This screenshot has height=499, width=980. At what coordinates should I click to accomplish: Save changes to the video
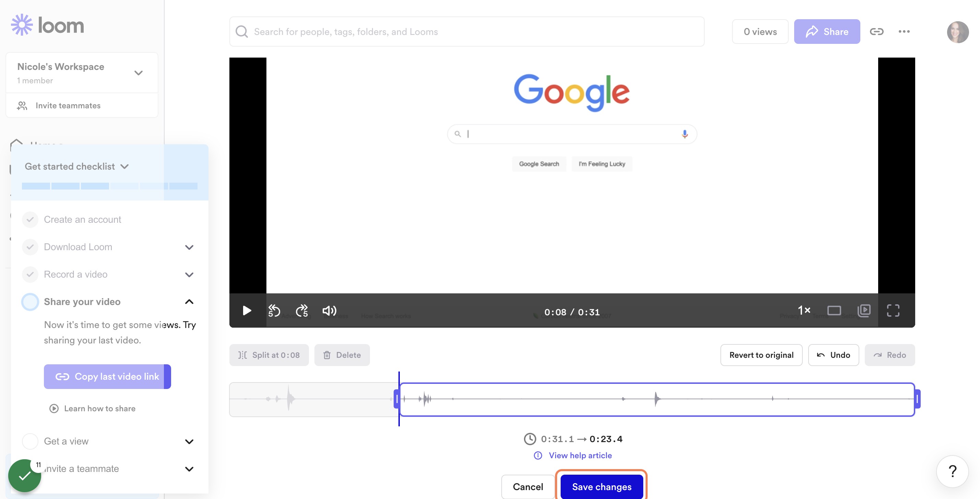coord(601,486)
